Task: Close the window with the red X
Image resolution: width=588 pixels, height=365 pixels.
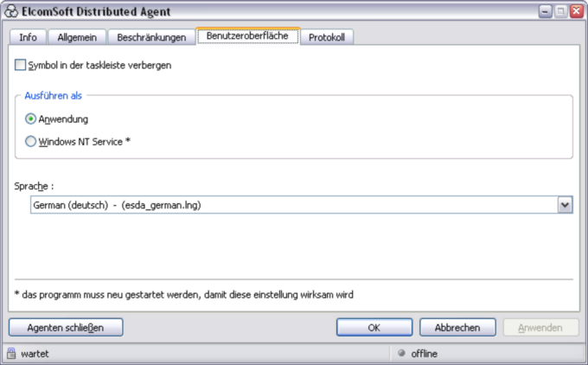Action: (577, 11)
